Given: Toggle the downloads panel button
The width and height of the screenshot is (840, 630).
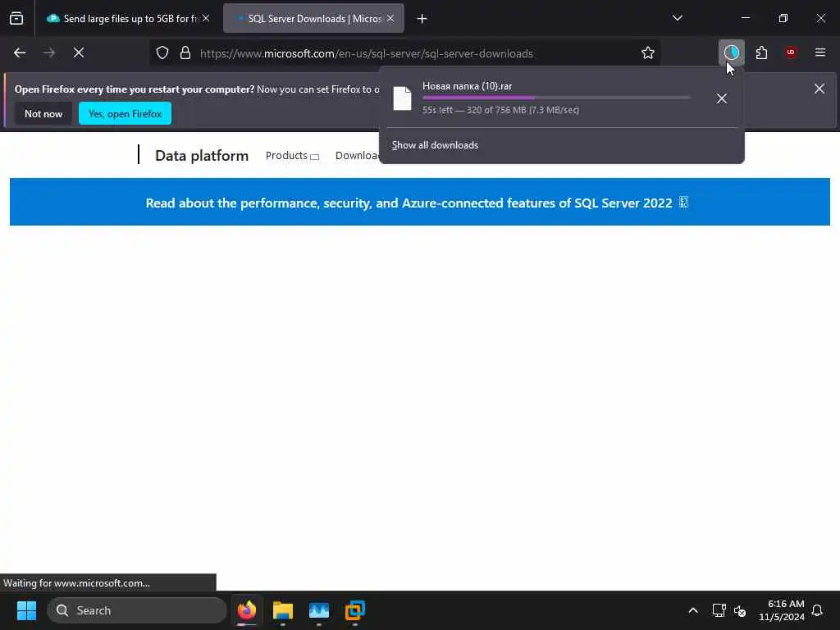Looking at the screenshot, I should coord(731,52).
